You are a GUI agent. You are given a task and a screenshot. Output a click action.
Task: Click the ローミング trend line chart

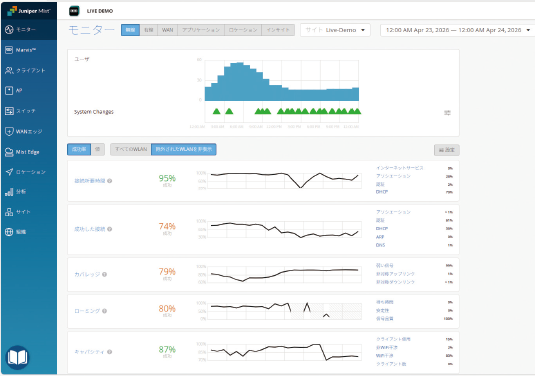click(285, 311)
